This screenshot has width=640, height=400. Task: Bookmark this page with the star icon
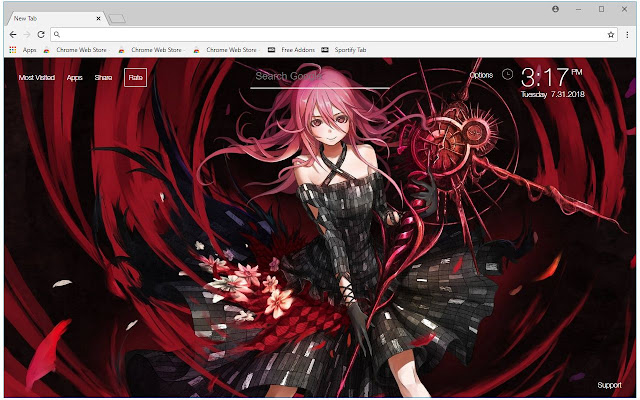click(x=611, y=35)
